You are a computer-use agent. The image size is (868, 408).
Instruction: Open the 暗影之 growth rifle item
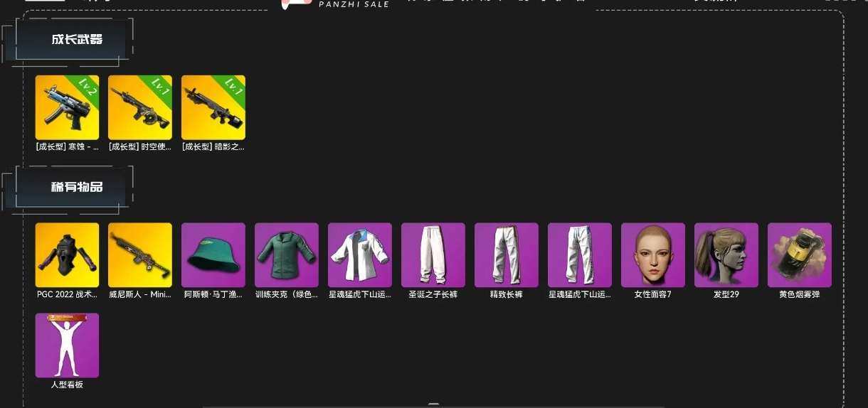(x=213, y=107)
